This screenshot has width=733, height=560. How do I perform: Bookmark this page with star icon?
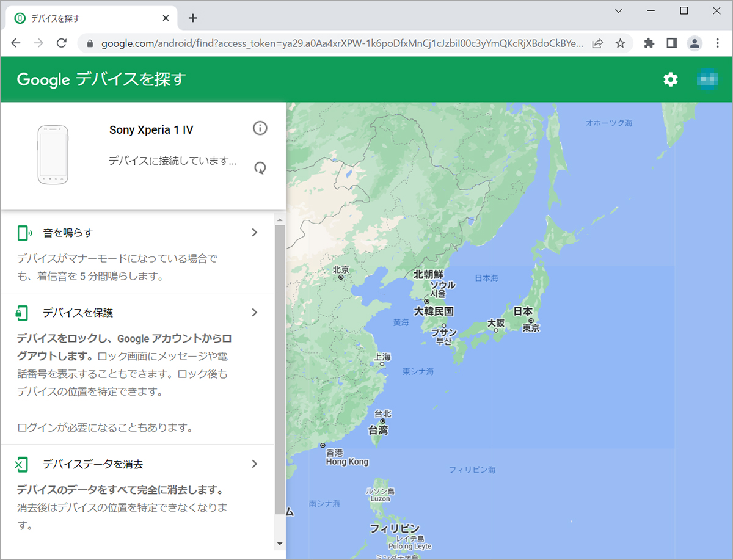[620, 43]
